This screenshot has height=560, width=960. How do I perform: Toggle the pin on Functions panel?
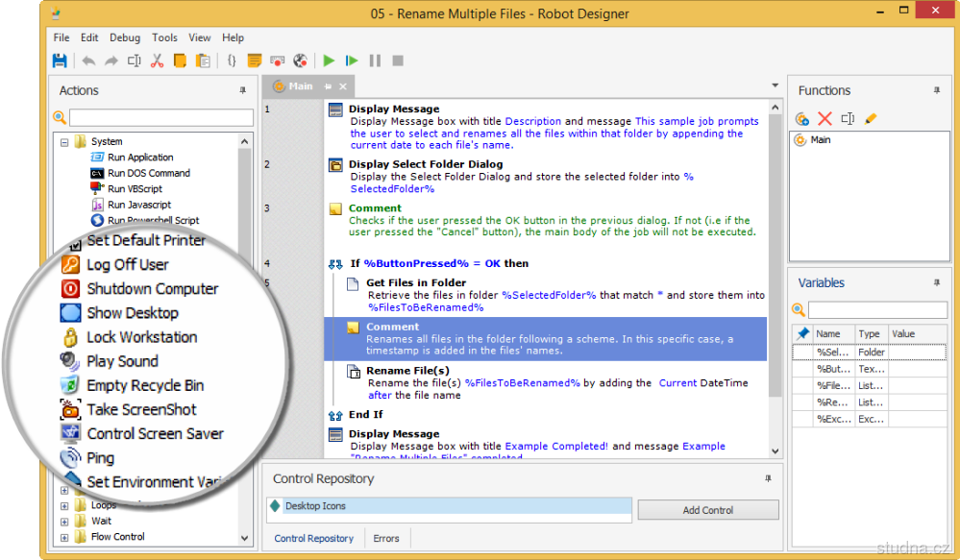[936, 91]
